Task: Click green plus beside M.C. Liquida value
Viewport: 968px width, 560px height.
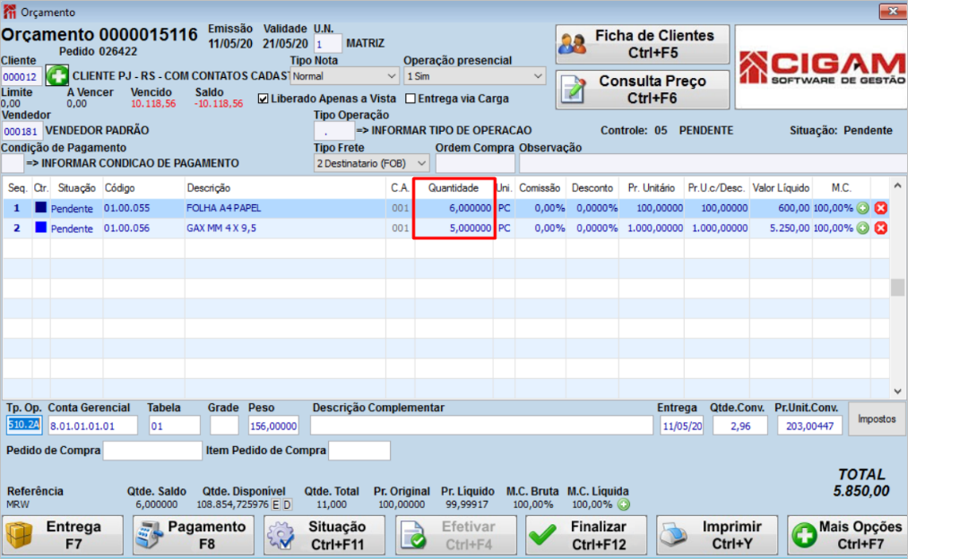Action: point(624,504)
